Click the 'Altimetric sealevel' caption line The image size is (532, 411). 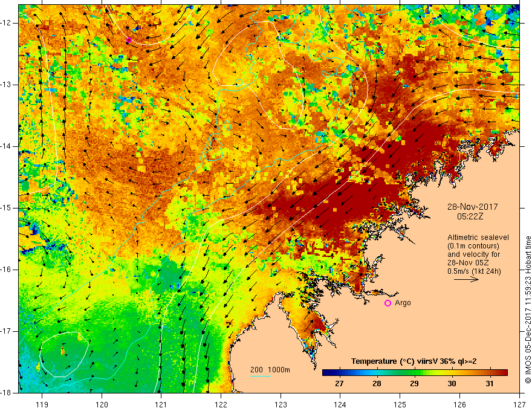tap(478, 238)
